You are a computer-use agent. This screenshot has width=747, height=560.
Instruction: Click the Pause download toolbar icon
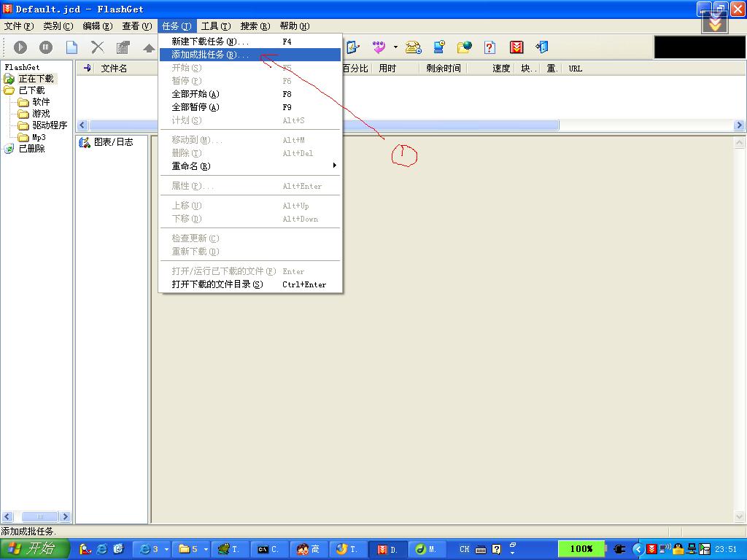46,47
